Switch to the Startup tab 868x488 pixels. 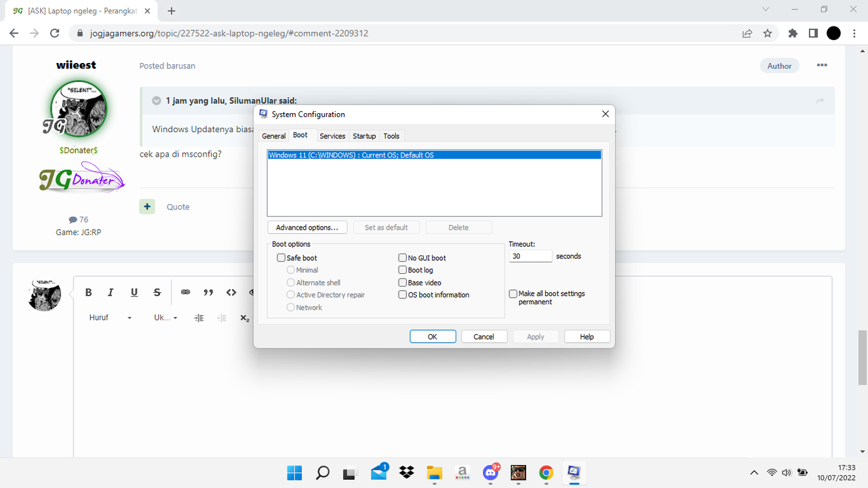[364, 136]
